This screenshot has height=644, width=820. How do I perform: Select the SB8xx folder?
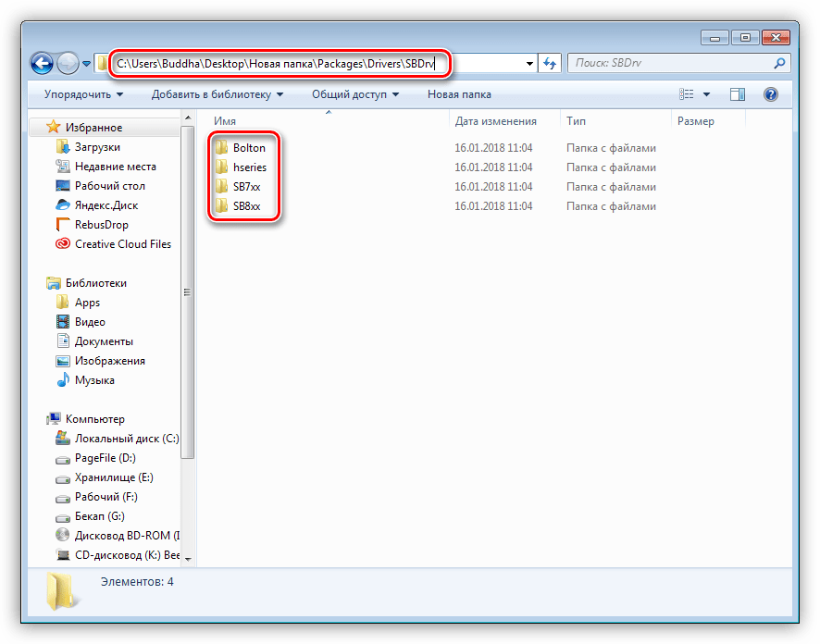246,206
